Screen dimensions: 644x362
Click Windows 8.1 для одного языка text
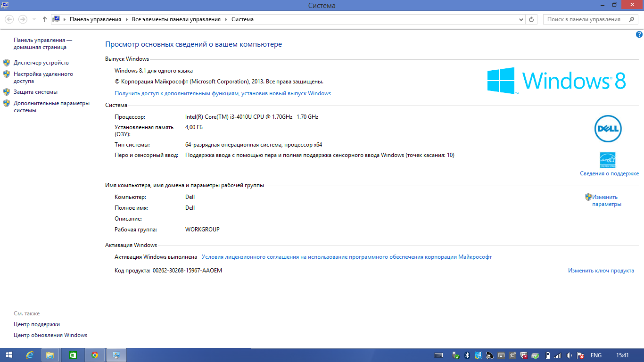[x=154, y=71]
